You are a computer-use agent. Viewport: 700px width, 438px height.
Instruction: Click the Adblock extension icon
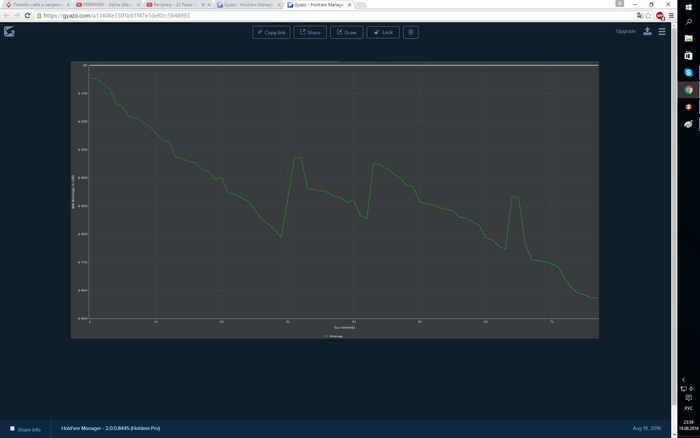660,16
